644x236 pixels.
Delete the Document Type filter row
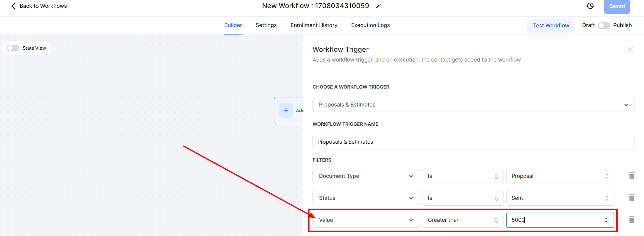[631, 175]
